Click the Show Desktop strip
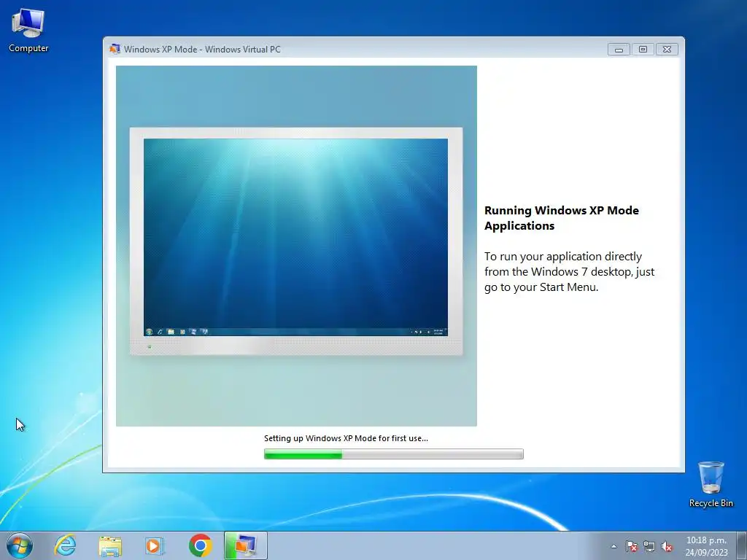Image resolution: width=747 pixels, height=560 pixels. click(x=742, y=545)
